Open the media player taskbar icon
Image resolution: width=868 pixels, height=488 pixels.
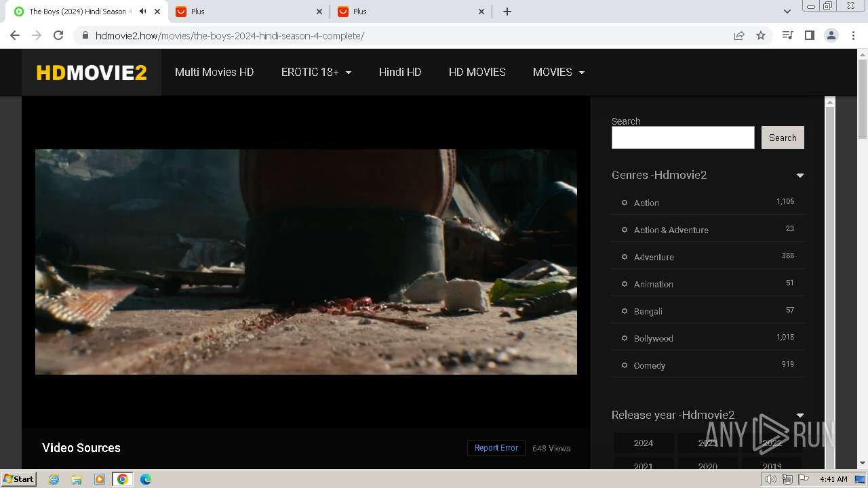pos(100,479)
